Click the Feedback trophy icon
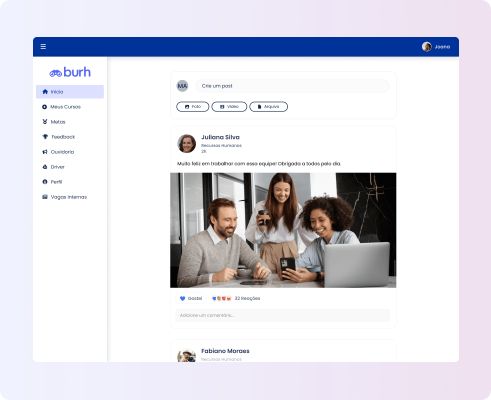Viewport: 491px width, 400px height. coord(45,137)
